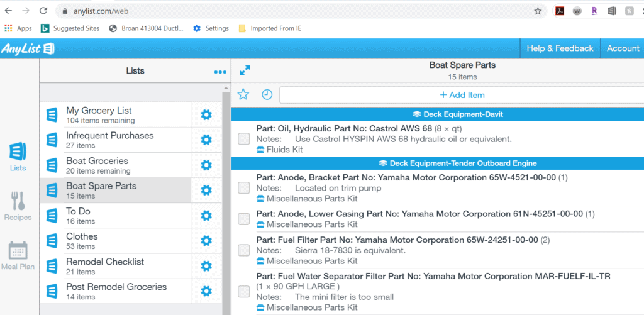644x315 pixels.
Task: Expand list to full screen with arrows icon
Action: tap(245, 70)
